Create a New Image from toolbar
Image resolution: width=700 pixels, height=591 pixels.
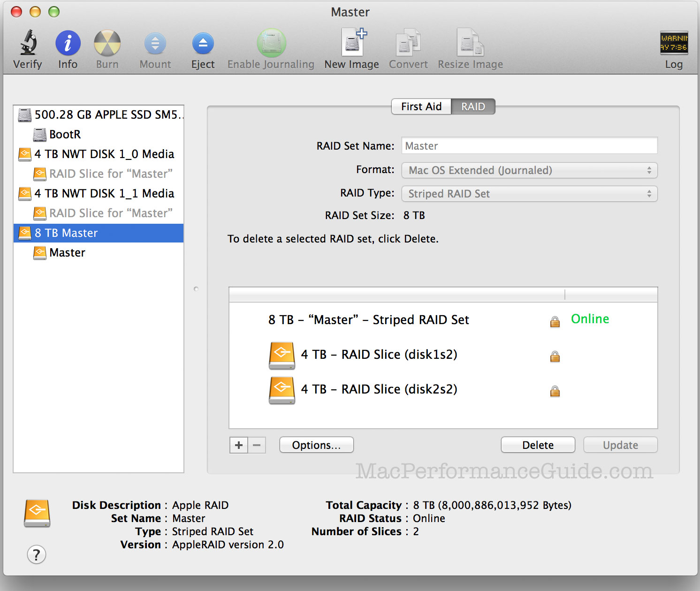(x=353, y=42)
